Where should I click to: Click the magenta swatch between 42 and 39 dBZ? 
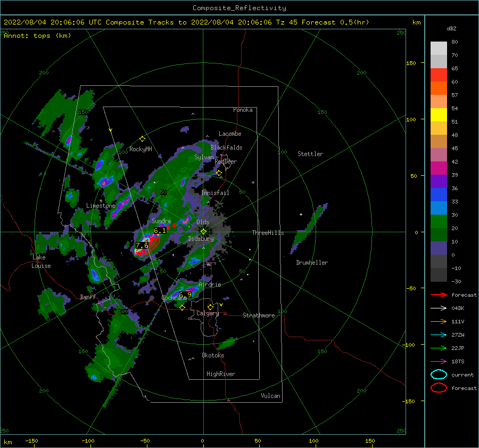[439, 168]
